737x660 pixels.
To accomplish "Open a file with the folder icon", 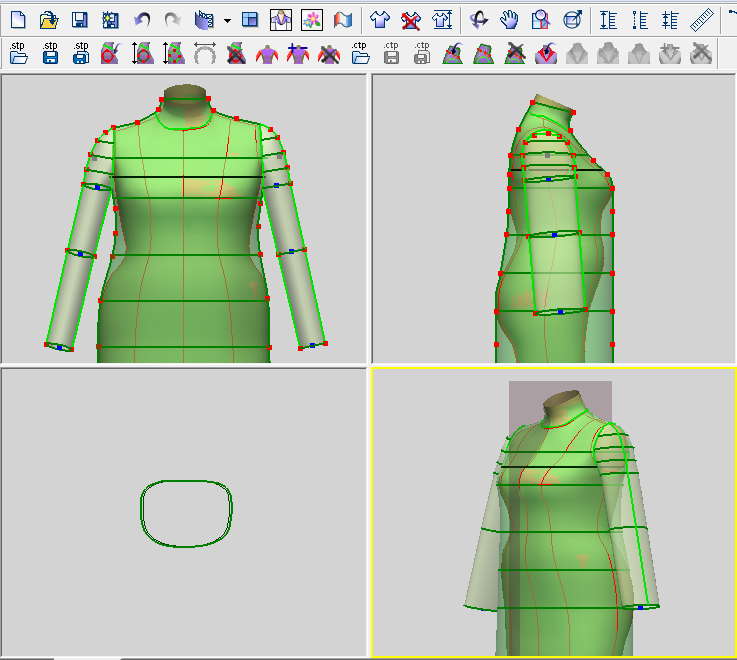I will pos(49,19).
